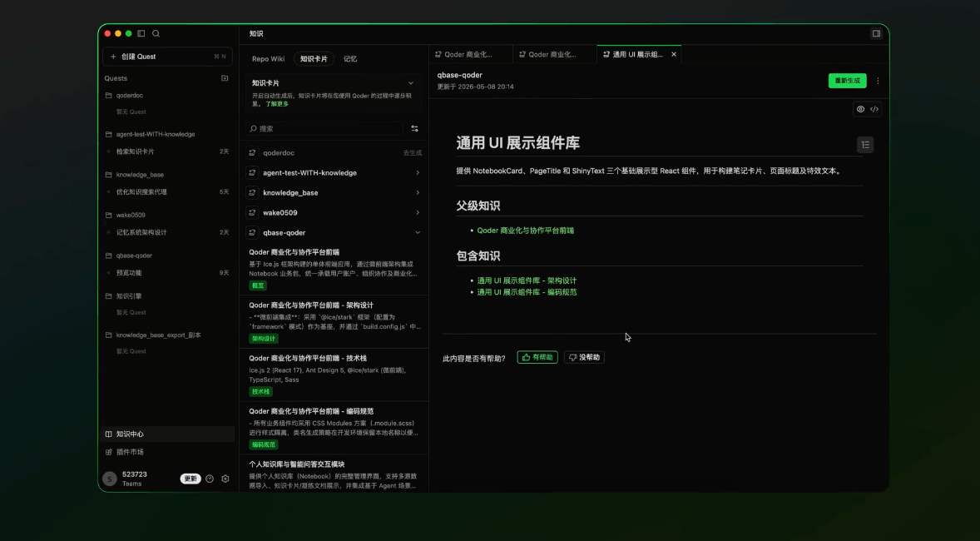
Task: Toggle the right panel icon in title bar
Action: (x=876, y=34)
